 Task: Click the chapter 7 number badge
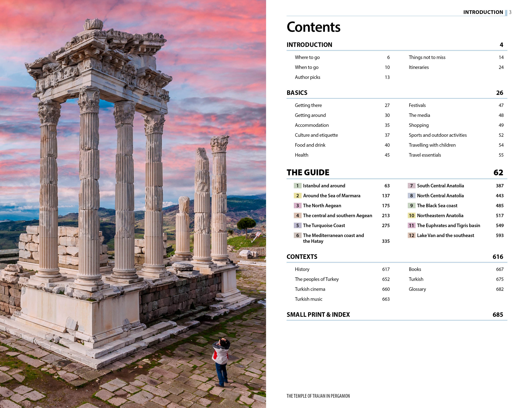tap(411, 186)
